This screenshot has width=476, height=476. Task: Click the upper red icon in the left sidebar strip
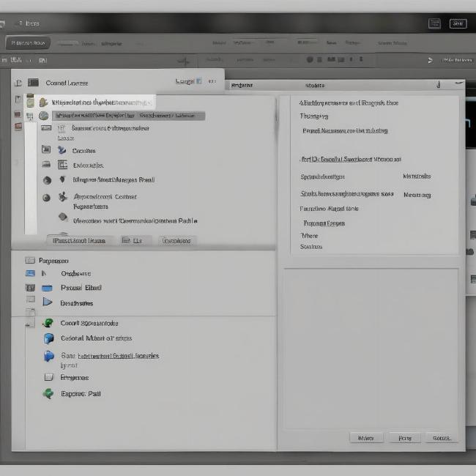tap(18, 114)
